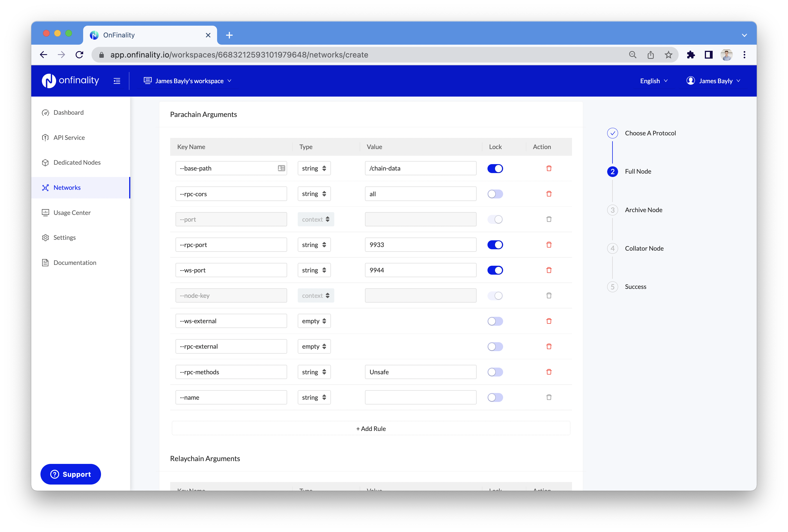Screen dimensions: 788x532
Task: Open API Service menu item
Action: pyautogui.click(x=69, y=137)
